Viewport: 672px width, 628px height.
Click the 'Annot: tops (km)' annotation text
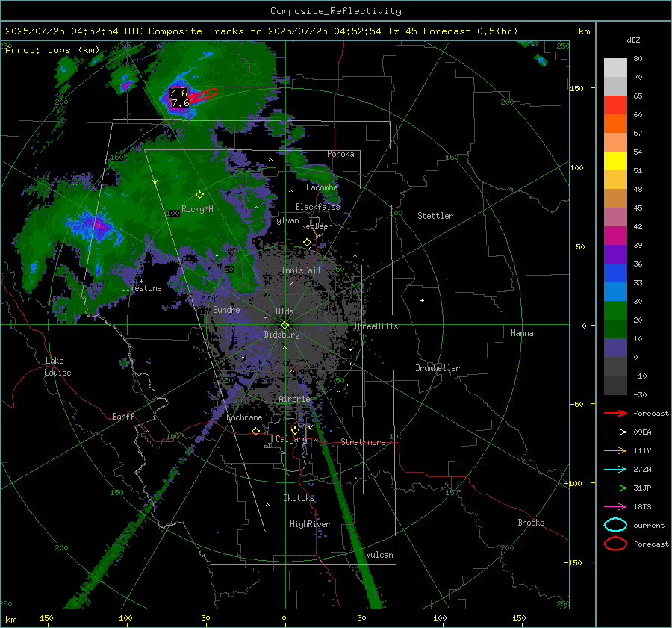pos(52,50)
